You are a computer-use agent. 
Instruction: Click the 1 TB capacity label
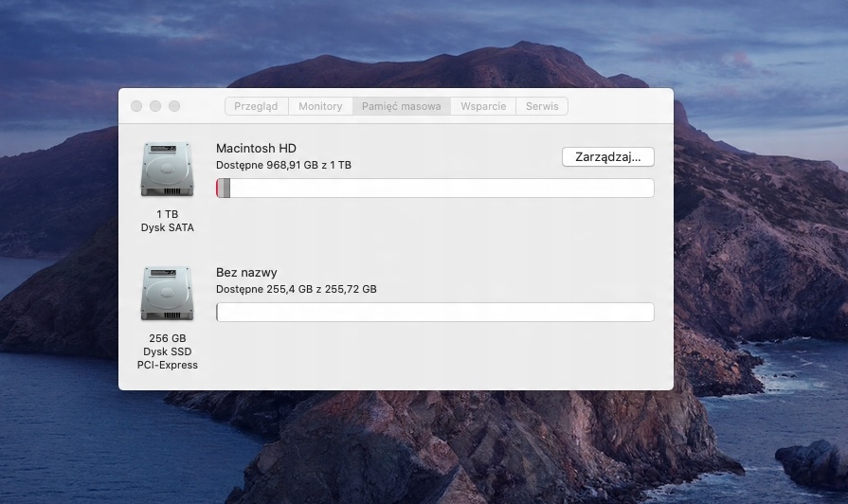167,214
